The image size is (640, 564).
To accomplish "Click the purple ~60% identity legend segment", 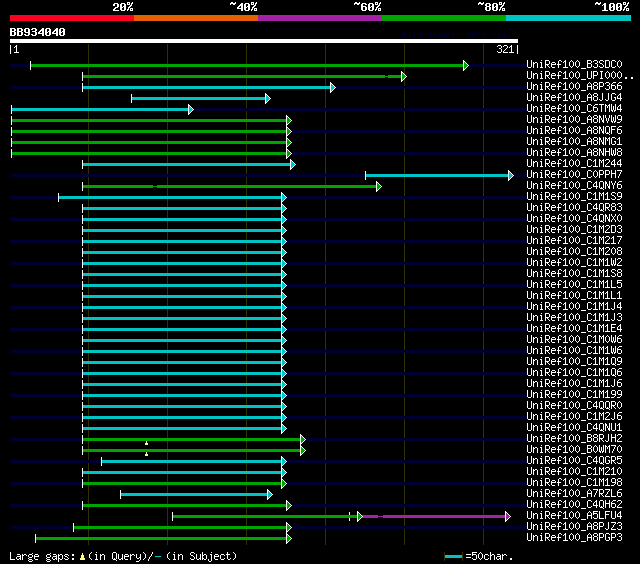I will click(320, 18).
